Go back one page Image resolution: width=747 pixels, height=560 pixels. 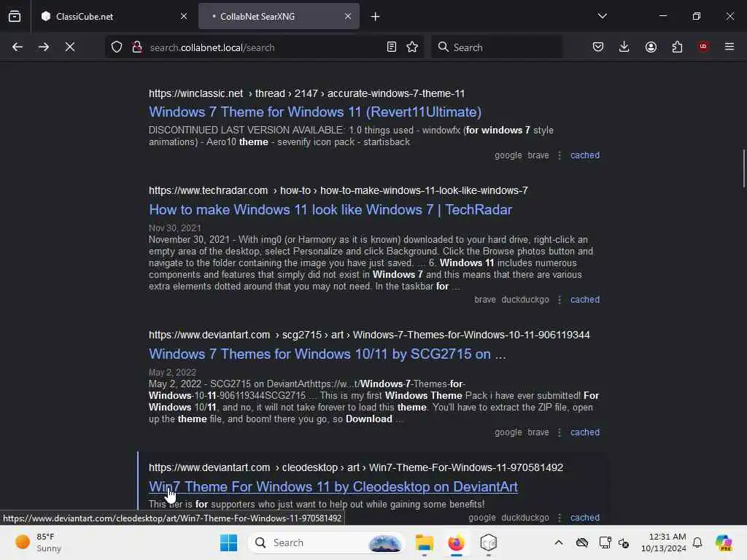(x=18, y=47)
